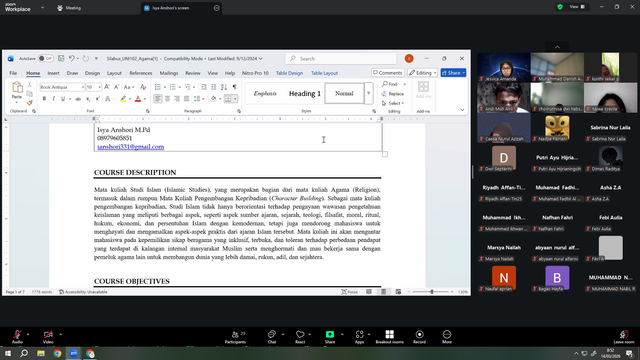Click Clear All Formatting icon
The image size is (640, 360).
(143, 87)
